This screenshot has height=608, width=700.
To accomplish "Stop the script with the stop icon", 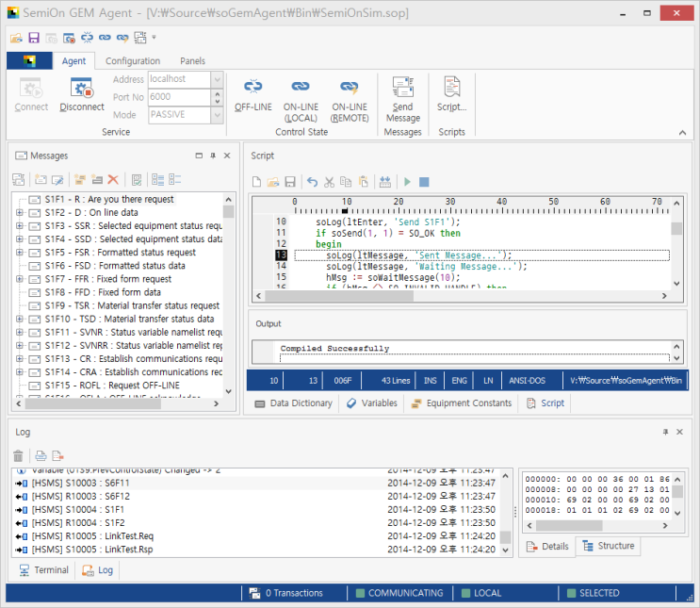I will pos(424,182).
